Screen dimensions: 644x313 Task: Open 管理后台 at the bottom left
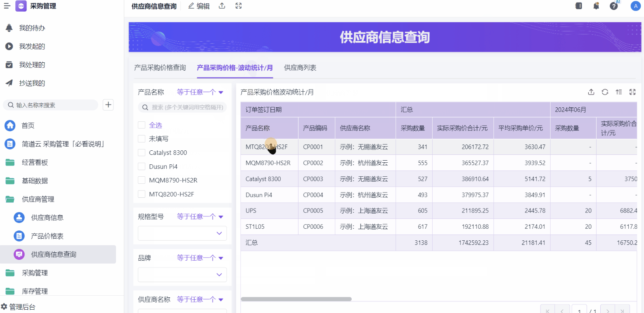click(x=18, y=307)
